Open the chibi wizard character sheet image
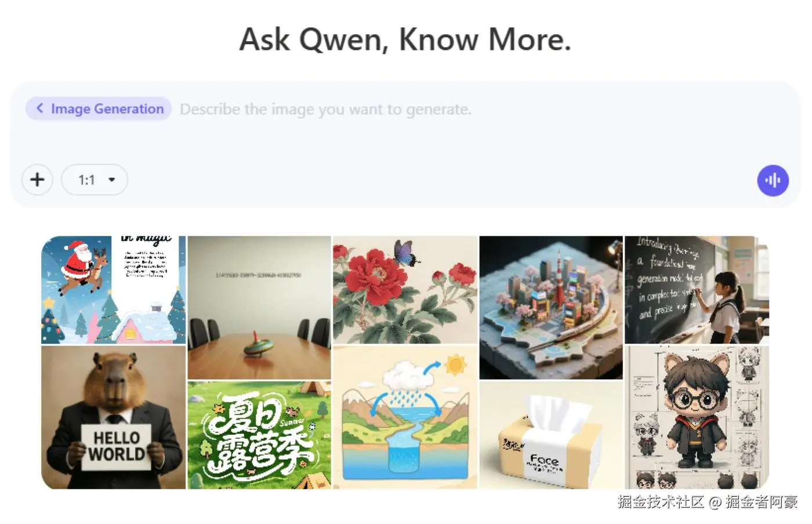This screenshot has width=812, height=524. [x=697, y=417]
